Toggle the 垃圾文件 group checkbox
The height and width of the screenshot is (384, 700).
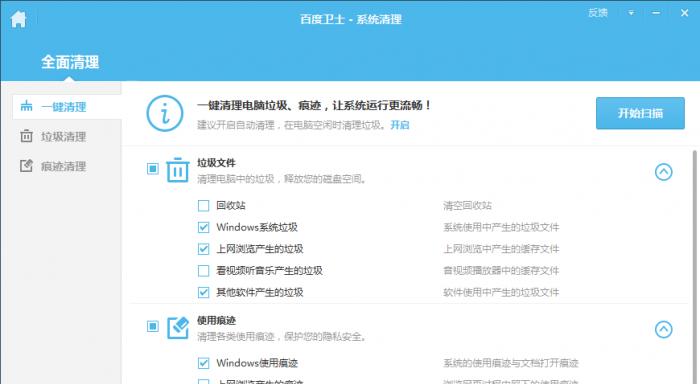[153, 169]
